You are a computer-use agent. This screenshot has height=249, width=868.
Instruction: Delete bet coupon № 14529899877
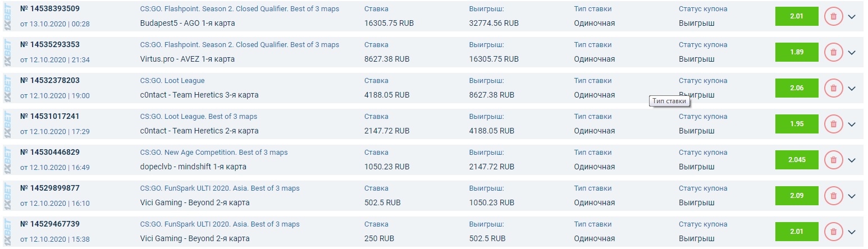833,196
